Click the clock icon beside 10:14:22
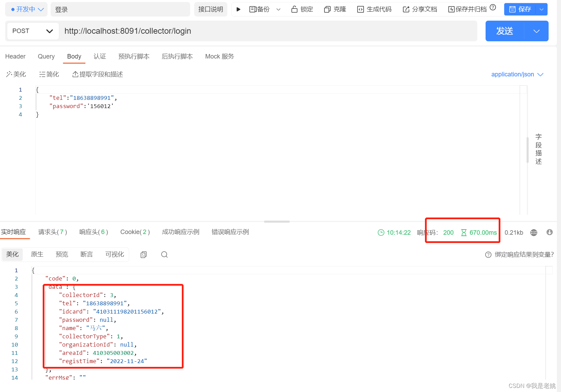 381,233
